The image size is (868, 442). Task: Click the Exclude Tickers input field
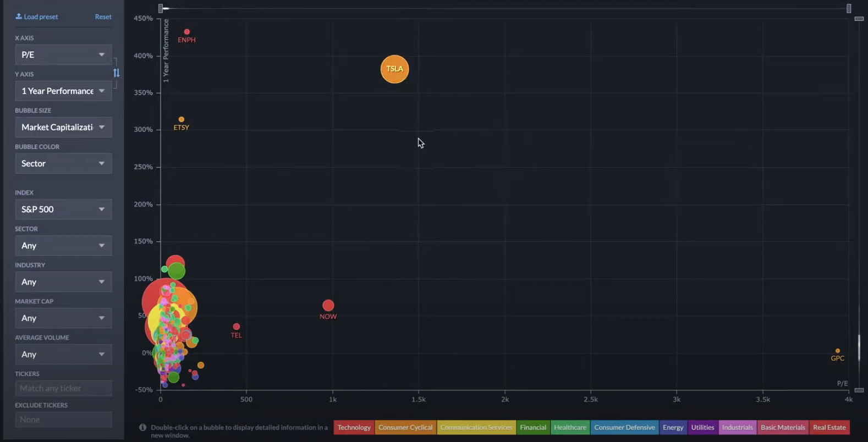[x=63, y=419]
